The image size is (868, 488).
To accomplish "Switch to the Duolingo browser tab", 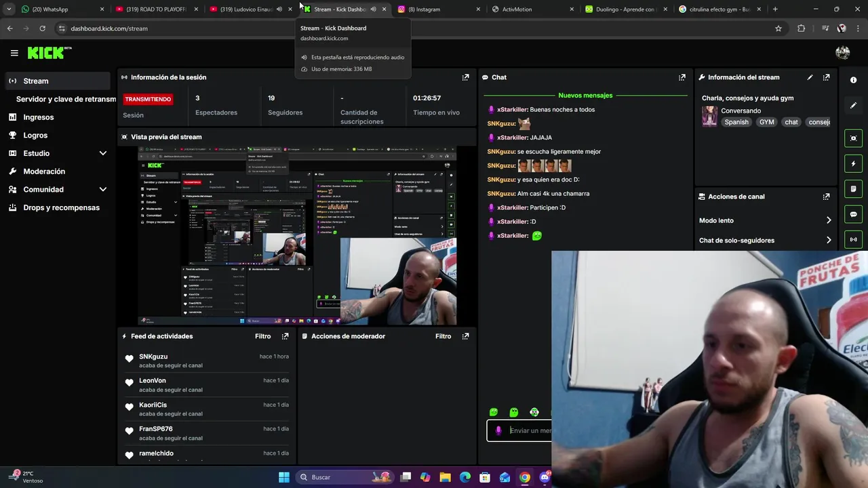I will coord(625,9).
